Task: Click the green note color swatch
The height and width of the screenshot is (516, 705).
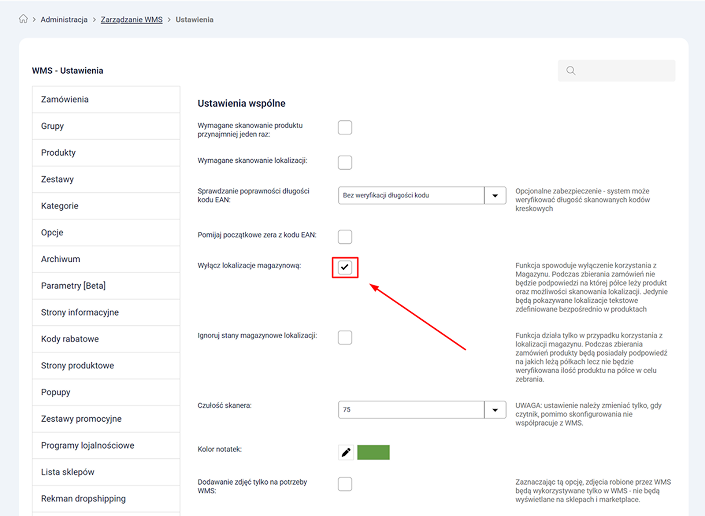Action: coord(373,452)
